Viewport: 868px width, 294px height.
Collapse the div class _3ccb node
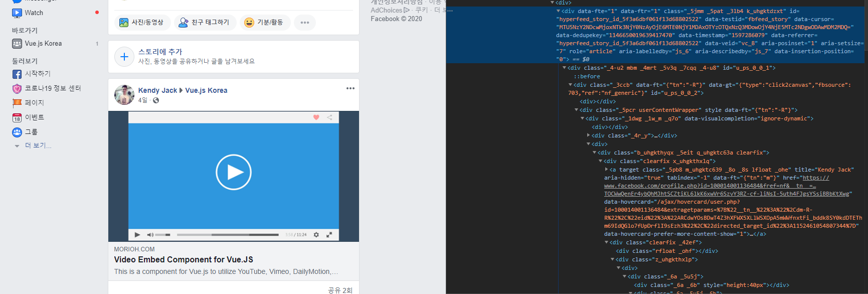[571, 85]
